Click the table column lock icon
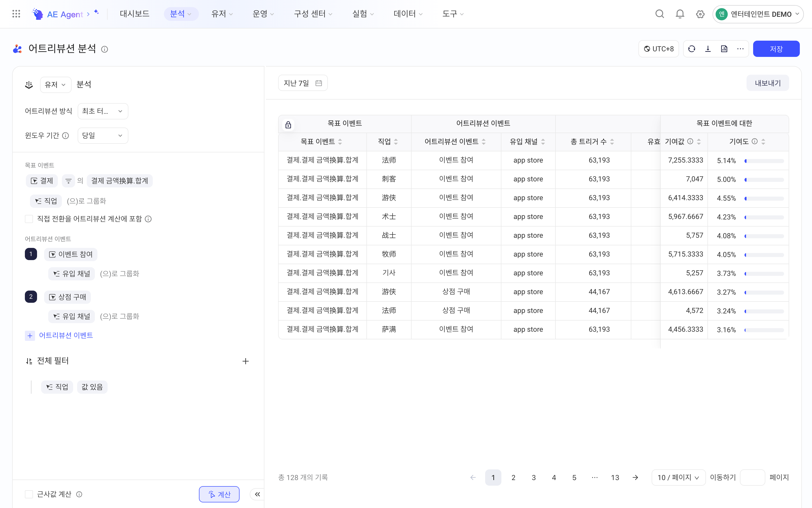Screen dimensions: 812x508 [x=288, y=125]
